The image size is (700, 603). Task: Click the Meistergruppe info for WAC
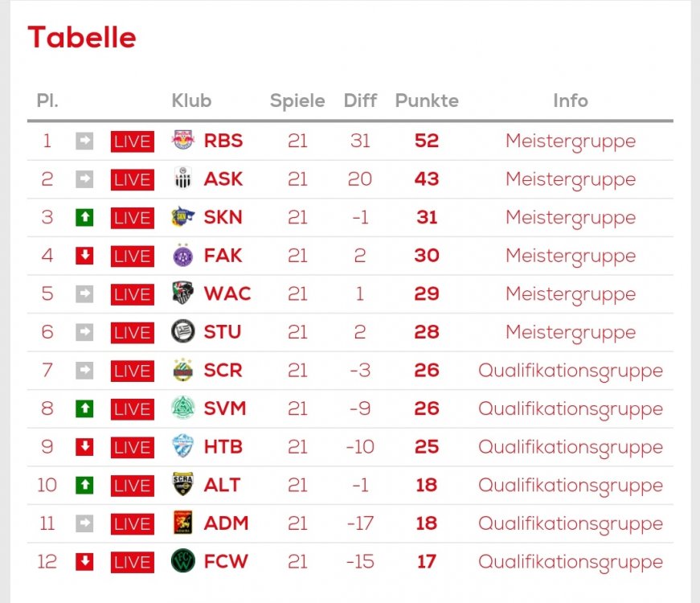[571, 294]
